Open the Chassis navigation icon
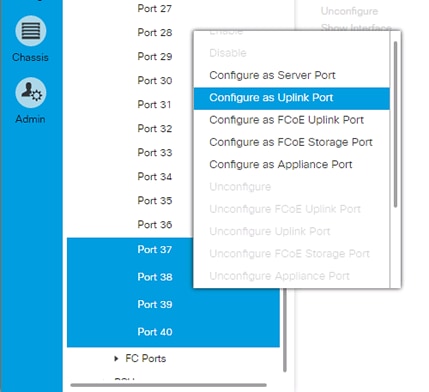The image size is (429, 392). (x=30, y=31)
